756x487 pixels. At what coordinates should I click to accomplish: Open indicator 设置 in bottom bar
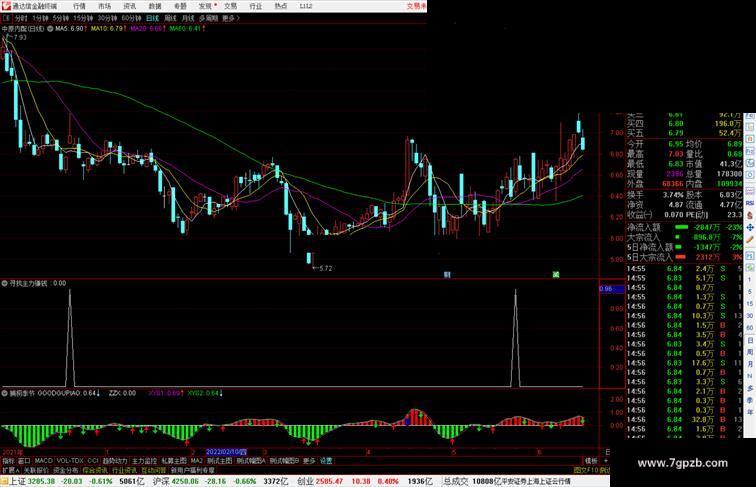click(326, 461)
